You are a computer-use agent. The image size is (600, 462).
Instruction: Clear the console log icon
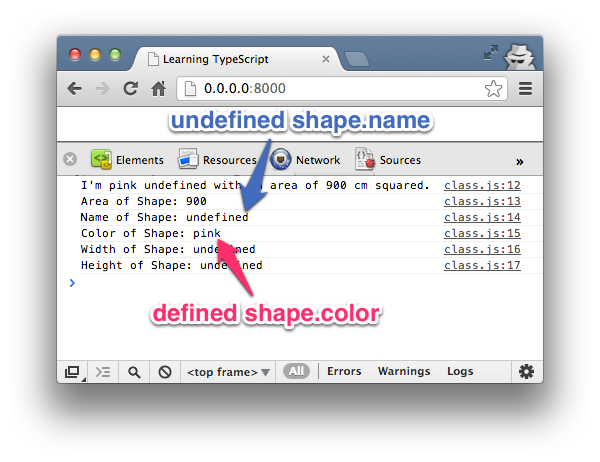[163, 372]
